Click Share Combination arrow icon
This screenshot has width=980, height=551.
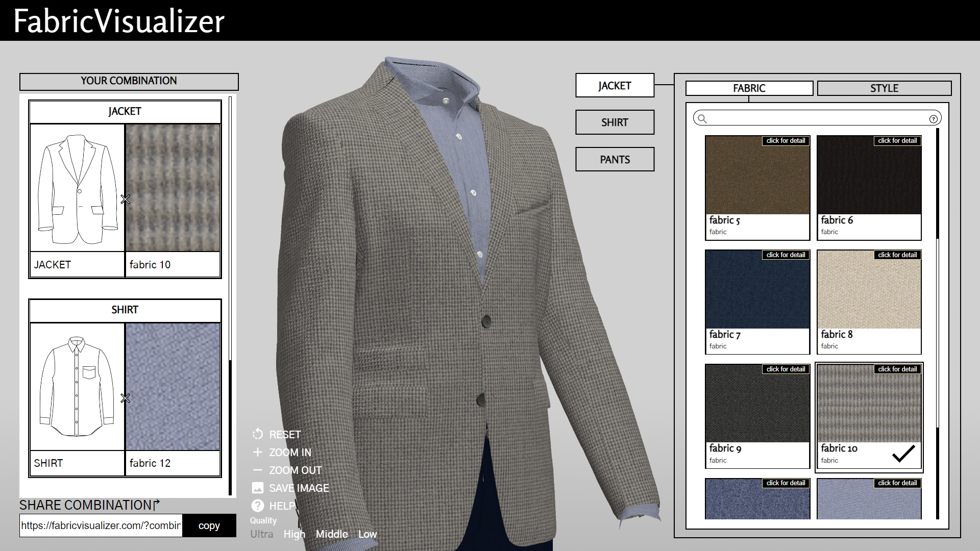click(157, 504)
